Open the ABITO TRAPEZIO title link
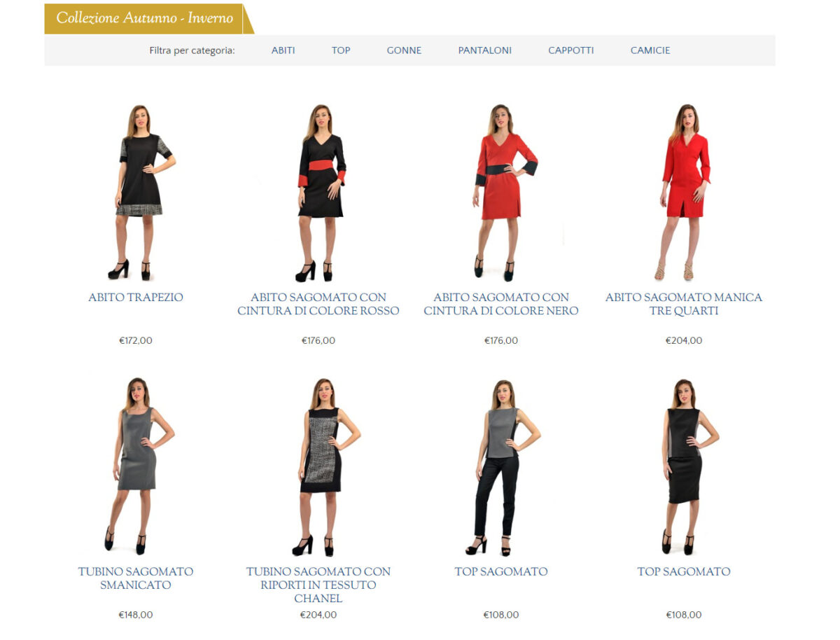840x640 pixels. [x=136, y=297]
